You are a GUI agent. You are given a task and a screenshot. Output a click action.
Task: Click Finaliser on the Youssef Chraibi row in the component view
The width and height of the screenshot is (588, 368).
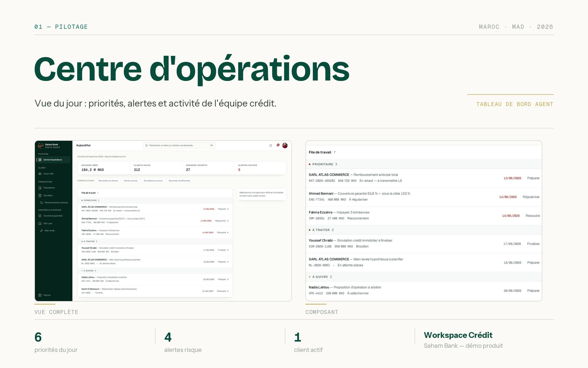coord(533,244)
